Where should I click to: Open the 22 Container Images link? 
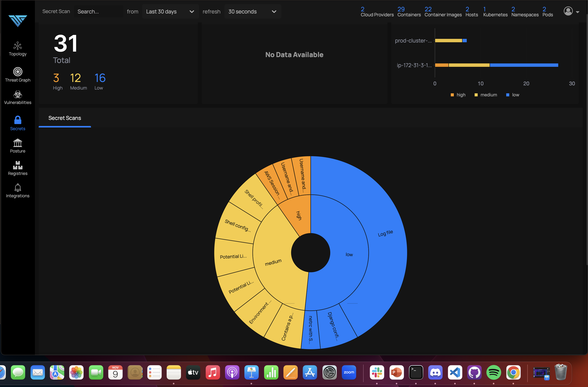pos(443,12)
